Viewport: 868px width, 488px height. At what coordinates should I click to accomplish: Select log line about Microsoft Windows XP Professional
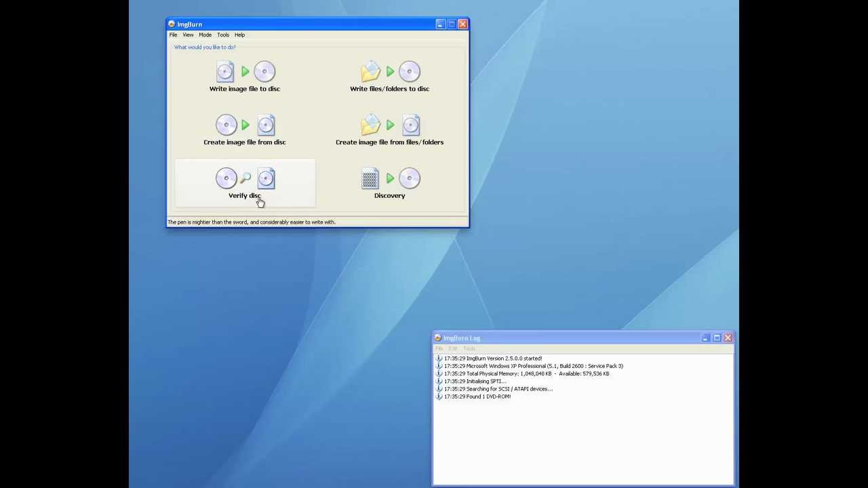coord(534,366)
